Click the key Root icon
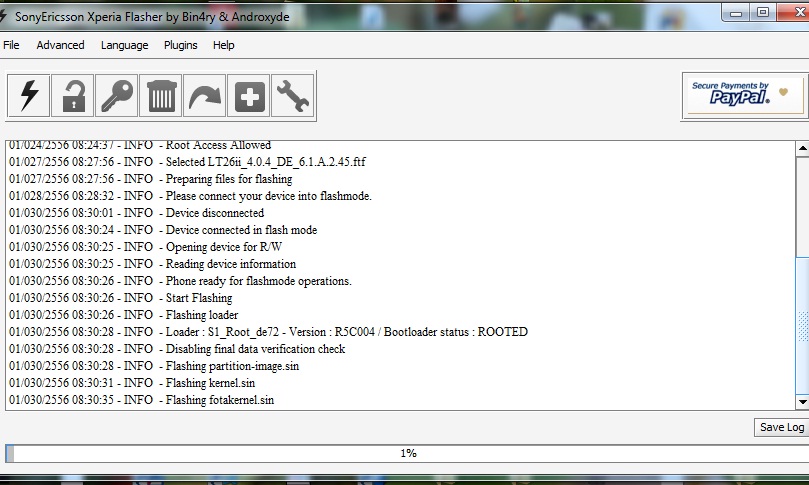The width and height of the screenshot is (809, 485). [x=117, y=95]
